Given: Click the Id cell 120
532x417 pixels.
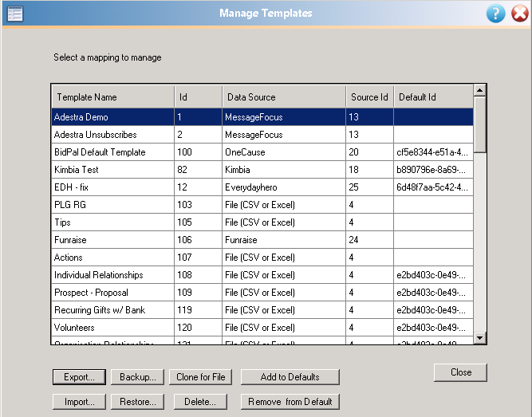Looking at the screenshot, I should pos(199,328).
